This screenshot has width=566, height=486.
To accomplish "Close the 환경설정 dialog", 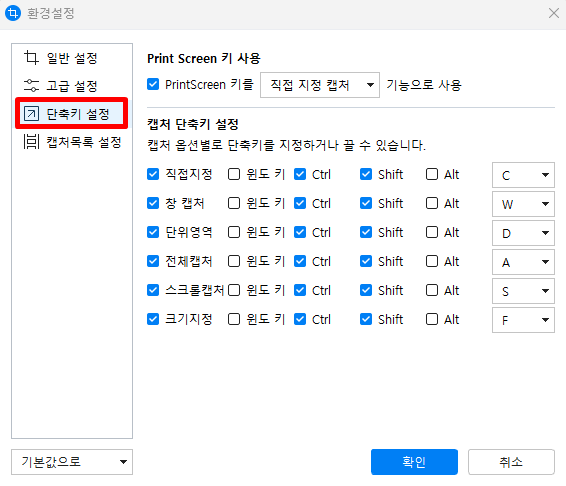I will tap(553, 13).
